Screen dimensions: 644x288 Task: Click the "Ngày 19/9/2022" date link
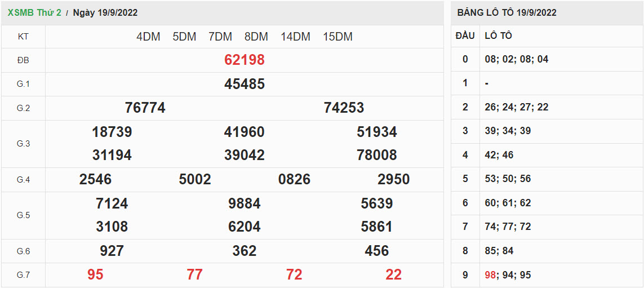point(105,12)
